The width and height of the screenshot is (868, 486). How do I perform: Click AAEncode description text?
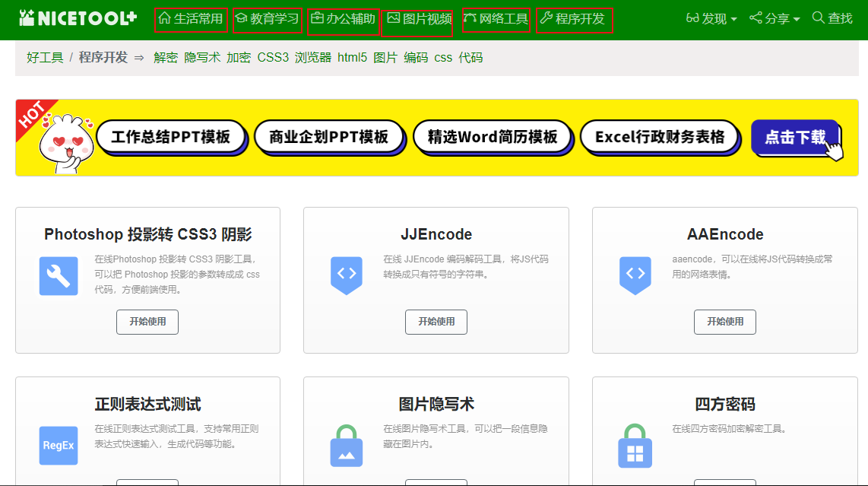[x=752, y=266]
